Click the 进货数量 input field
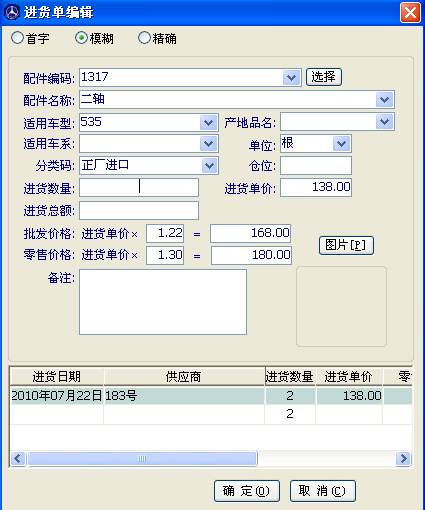Viewport: 425px width, 510px height. (139, 187)
